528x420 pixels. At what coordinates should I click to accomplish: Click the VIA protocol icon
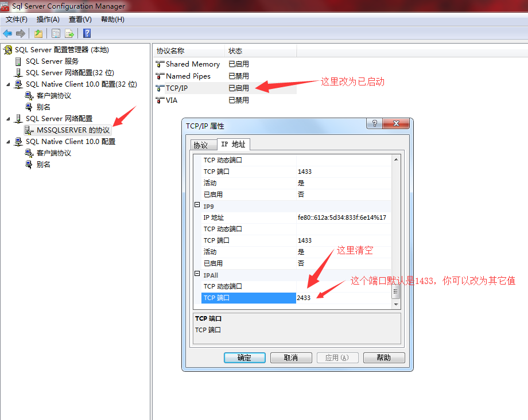(x=160, y=100)
